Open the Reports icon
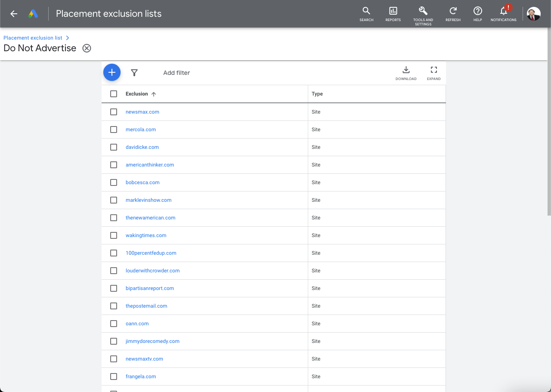Viewport: 551px width, 392px height. pos(393,14)
